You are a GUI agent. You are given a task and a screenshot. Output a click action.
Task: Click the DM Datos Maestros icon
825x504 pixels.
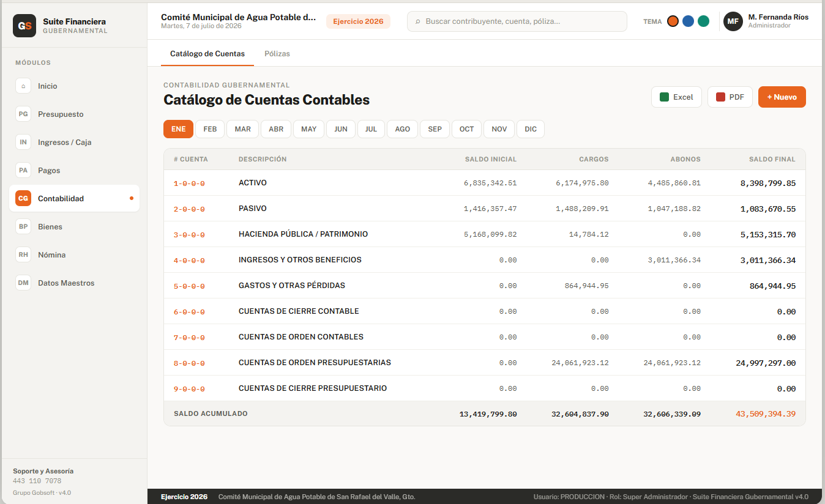coord(23,283)
